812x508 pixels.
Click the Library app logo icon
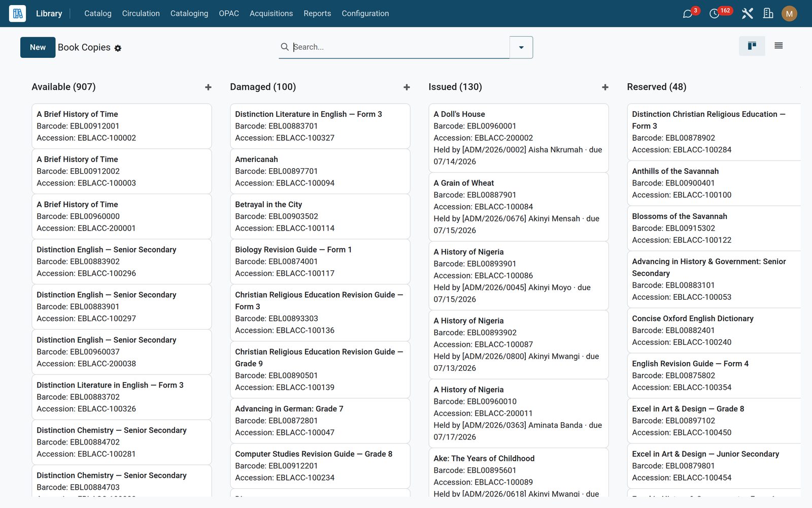tap(18, 14)
